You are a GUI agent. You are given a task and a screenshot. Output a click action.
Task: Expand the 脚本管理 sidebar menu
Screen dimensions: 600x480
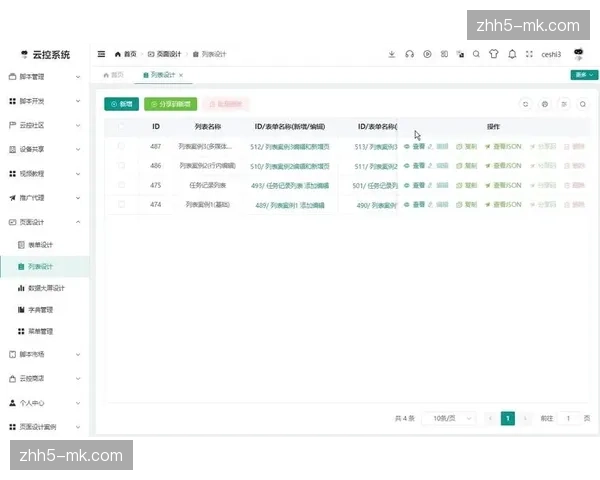pos(44,77)
